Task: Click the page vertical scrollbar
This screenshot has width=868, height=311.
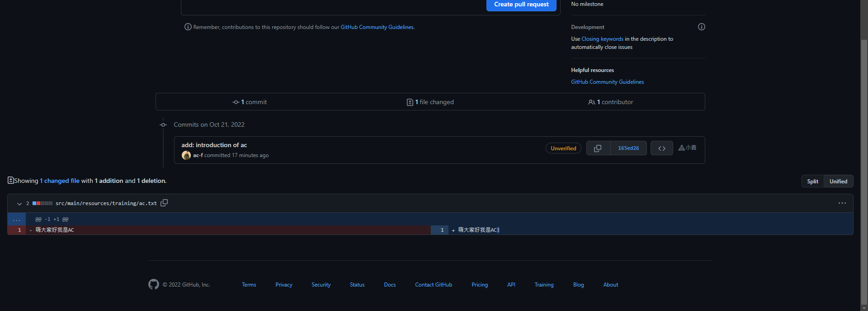Action: click(864, 172)
